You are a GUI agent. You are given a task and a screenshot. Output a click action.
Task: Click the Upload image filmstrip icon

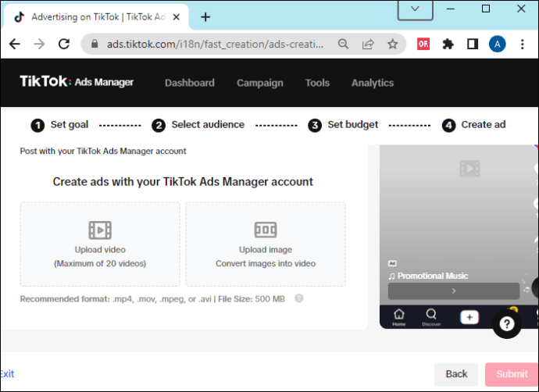pos(266,230)
